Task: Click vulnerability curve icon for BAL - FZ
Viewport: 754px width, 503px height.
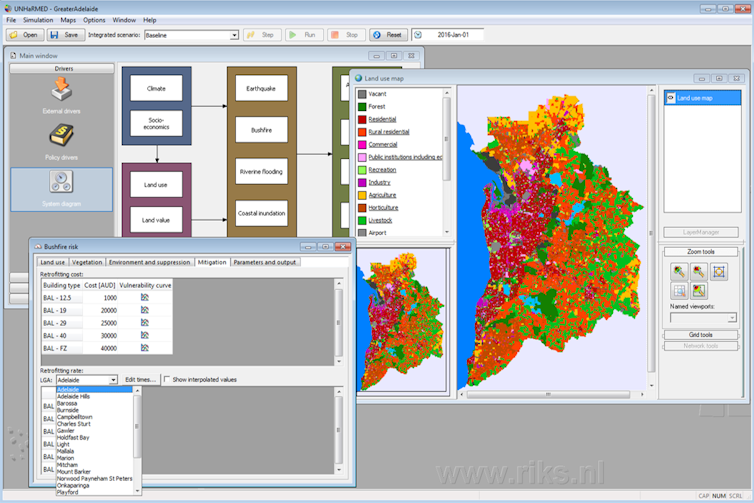Action: pos(145,348)
